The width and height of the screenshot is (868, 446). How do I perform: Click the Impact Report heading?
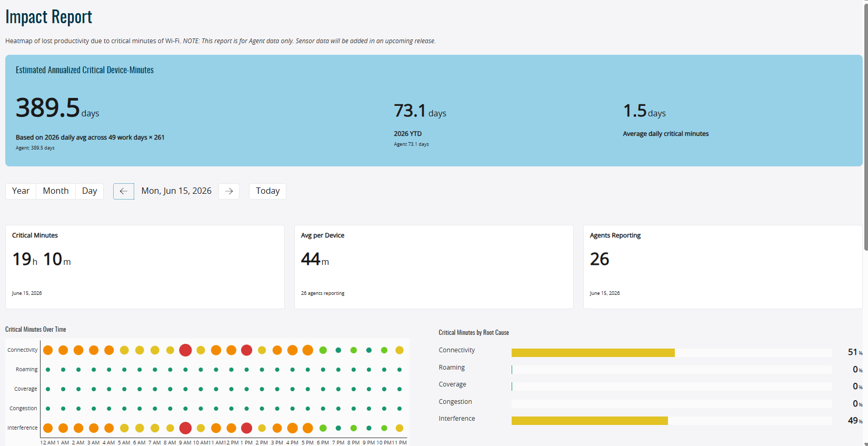pyautogui.click(x=49, y=17)
